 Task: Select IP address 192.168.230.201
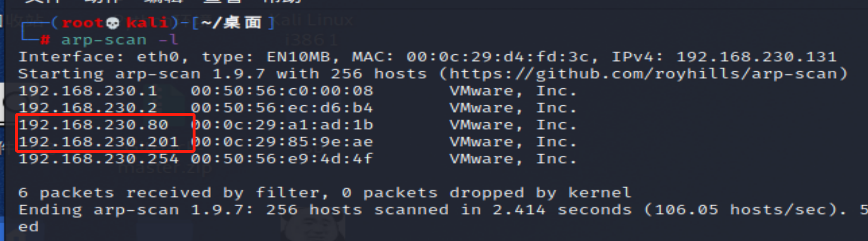pyautogui.click(x=98, y=142)
